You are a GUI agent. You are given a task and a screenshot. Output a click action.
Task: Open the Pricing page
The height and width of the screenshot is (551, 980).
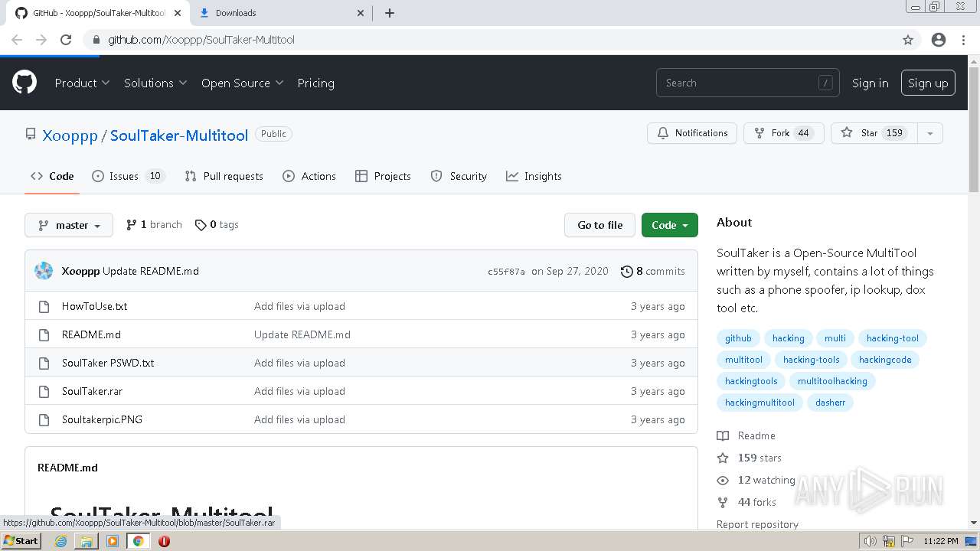click(315, 83)
